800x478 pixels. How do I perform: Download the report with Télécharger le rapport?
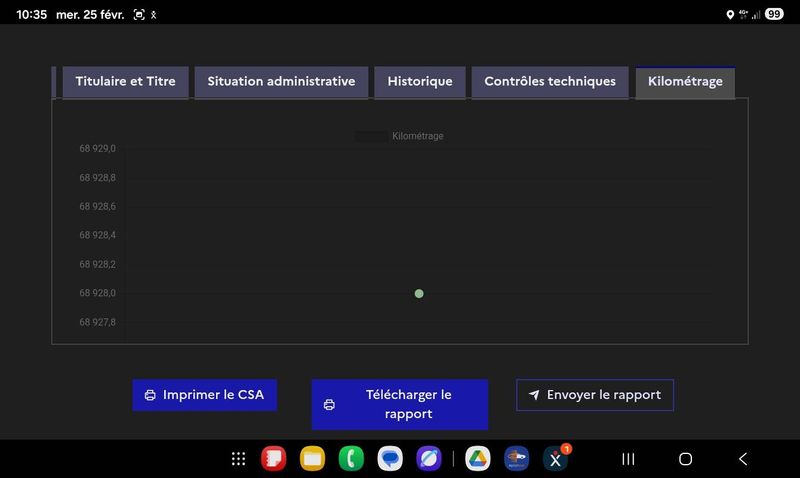(400, 404)
